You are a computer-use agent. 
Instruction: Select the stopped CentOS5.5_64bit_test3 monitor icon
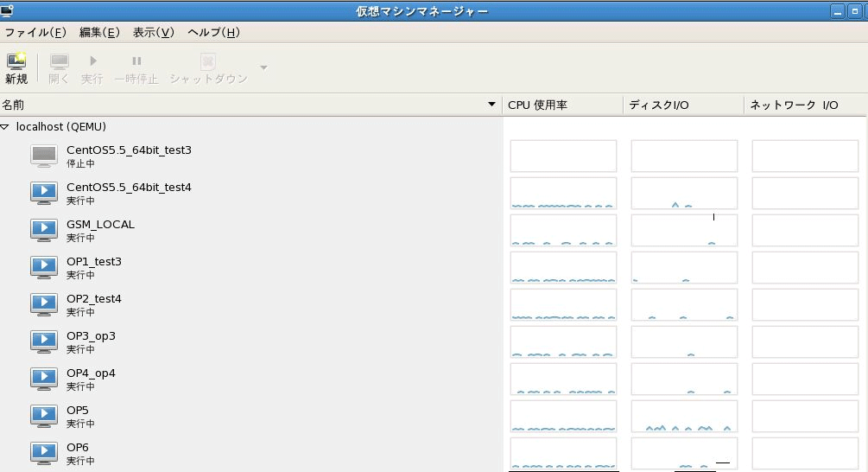pos(44,156)
